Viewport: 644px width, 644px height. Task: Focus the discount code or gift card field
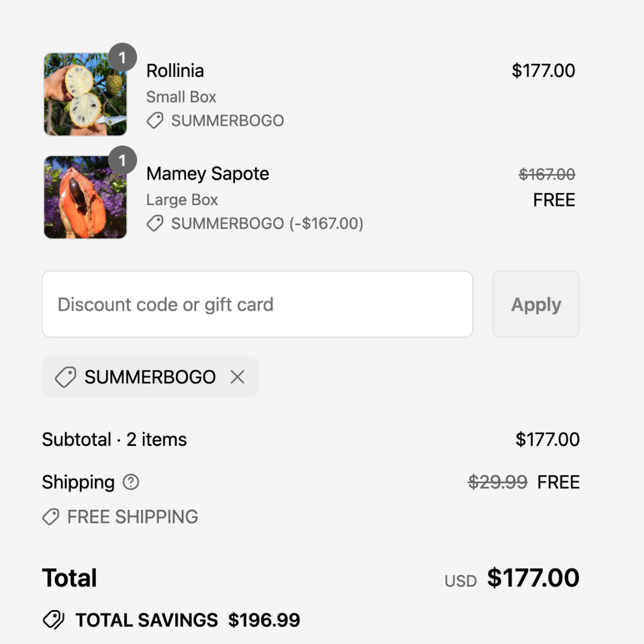[x=257, y=304]
